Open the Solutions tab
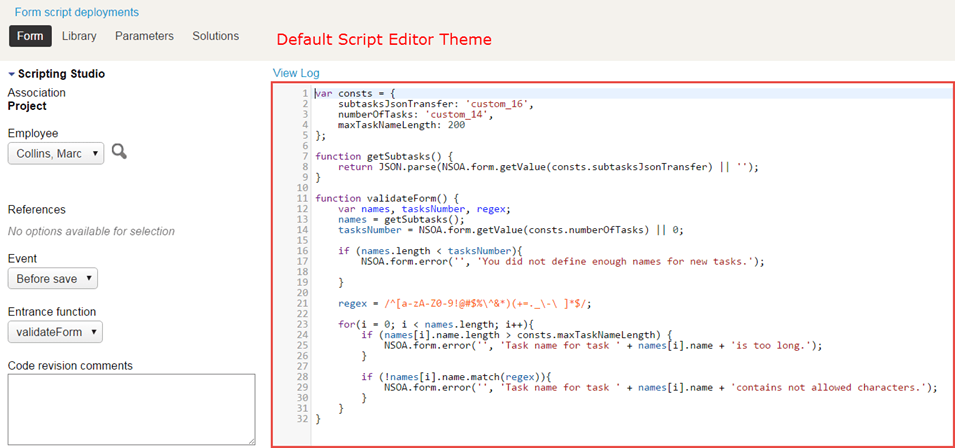 point(216,36)
